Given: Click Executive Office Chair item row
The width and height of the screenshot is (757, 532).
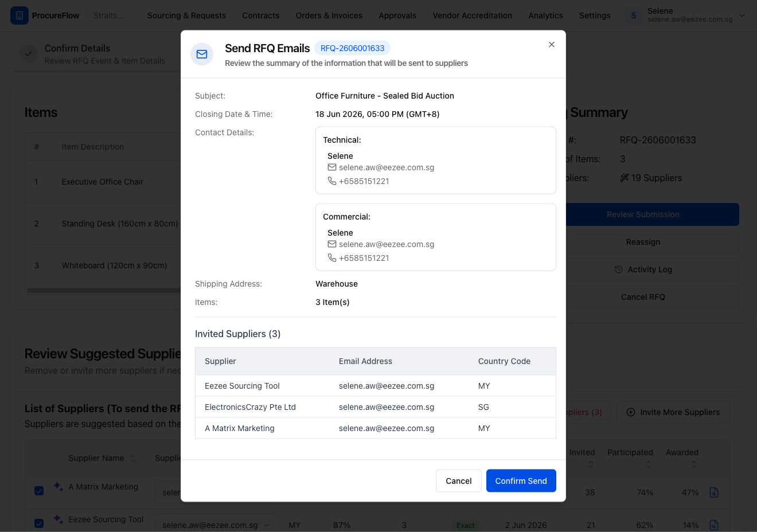Looking at the screenshot, I should (x=103, y=182).
